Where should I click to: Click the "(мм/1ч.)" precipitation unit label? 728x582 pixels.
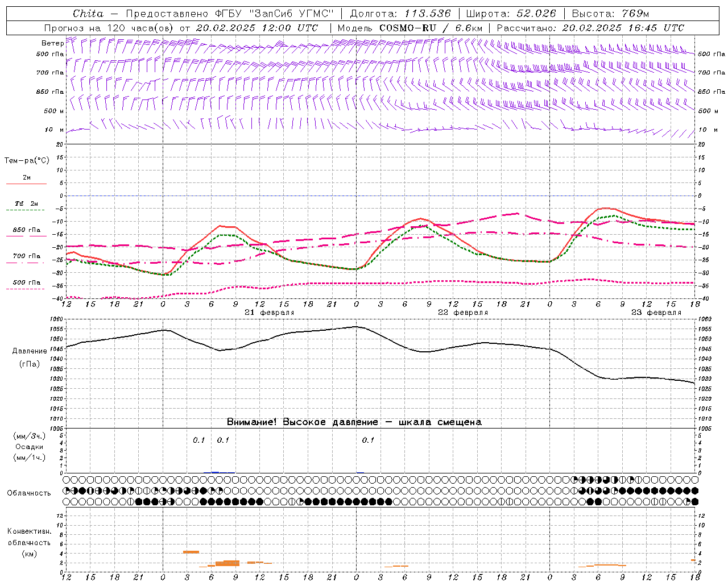pyautogui.click(x=30, y=458)
